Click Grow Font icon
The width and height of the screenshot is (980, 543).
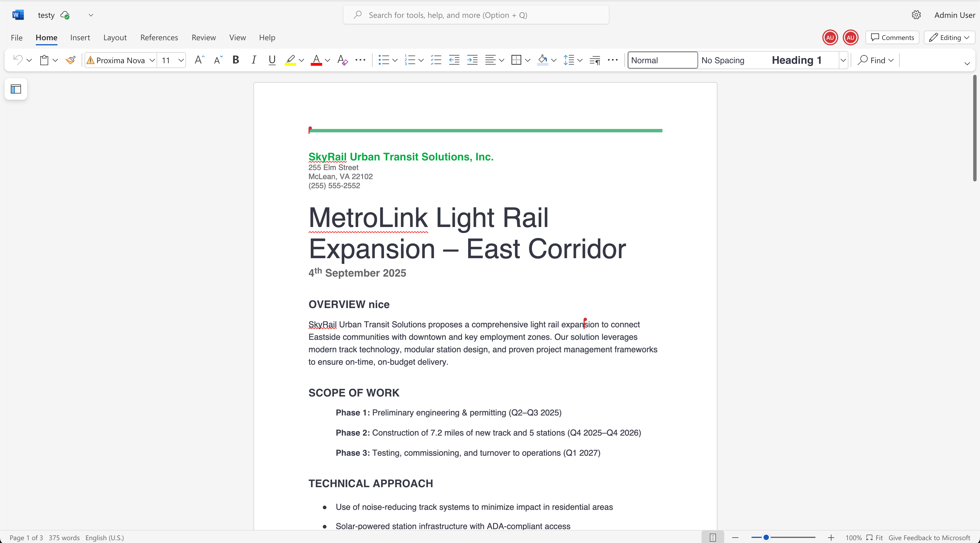pos(199,60)
